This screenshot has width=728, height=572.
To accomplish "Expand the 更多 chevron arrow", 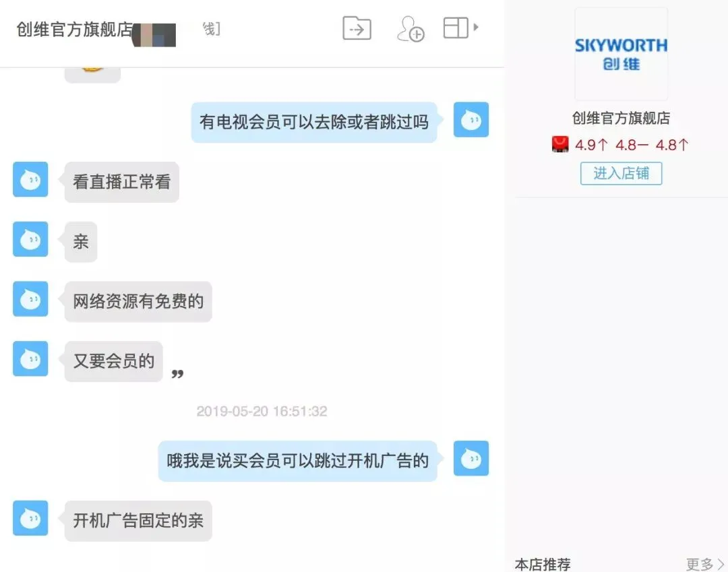I will (x=720, y=564).
